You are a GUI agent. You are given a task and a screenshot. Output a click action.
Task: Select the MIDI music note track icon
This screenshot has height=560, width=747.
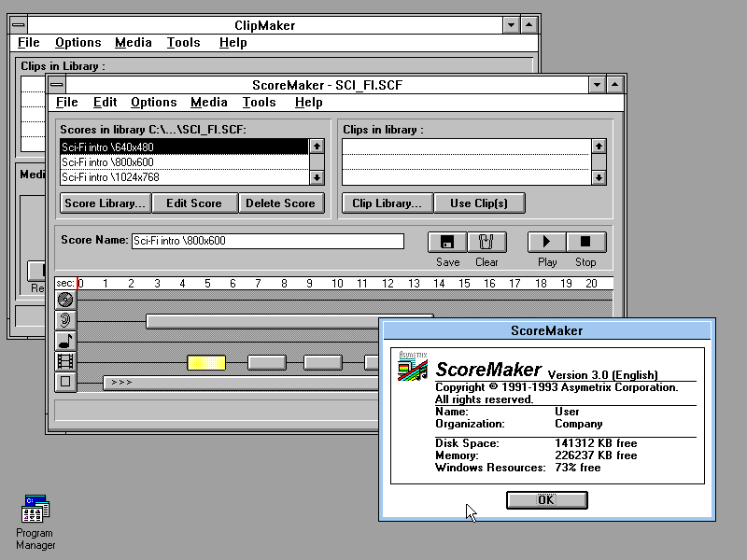(x=65, y=341)
